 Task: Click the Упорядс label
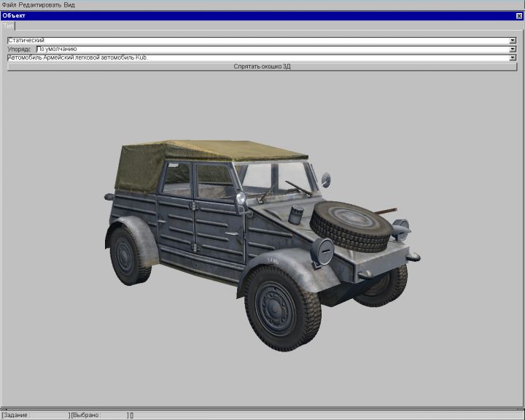point(19,49)
